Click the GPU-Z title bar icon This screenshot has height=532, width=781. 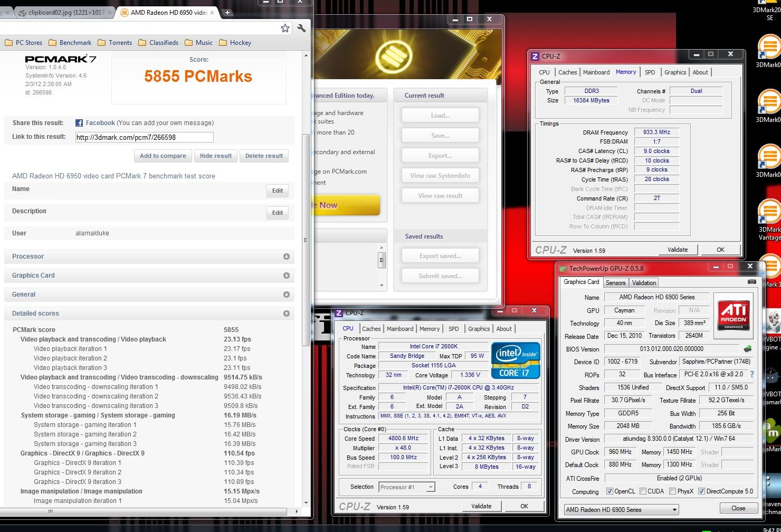click(563, 268)
